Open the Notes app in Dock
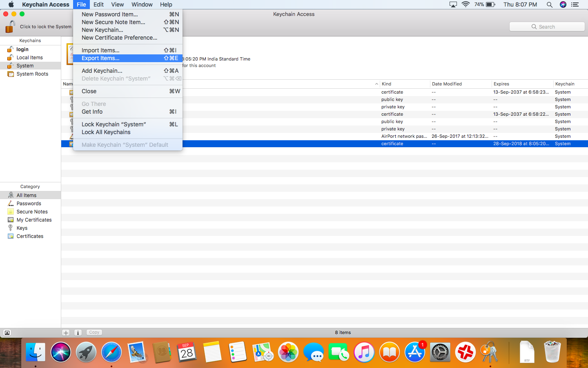 point(212,352)
